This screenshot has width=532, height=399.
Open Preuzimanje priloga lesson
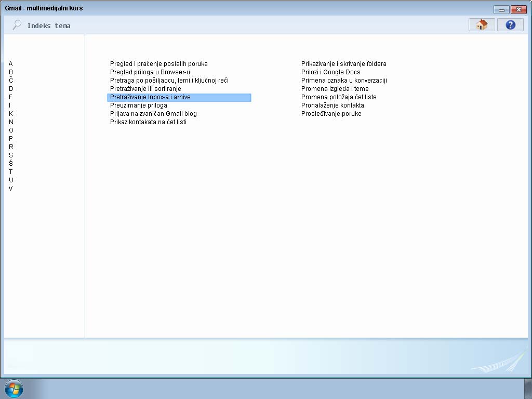pos(139,105)
